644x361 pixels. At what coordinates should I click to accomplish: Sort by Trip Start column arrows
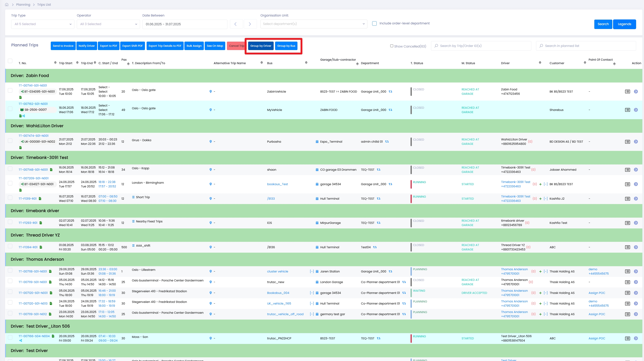77,63
